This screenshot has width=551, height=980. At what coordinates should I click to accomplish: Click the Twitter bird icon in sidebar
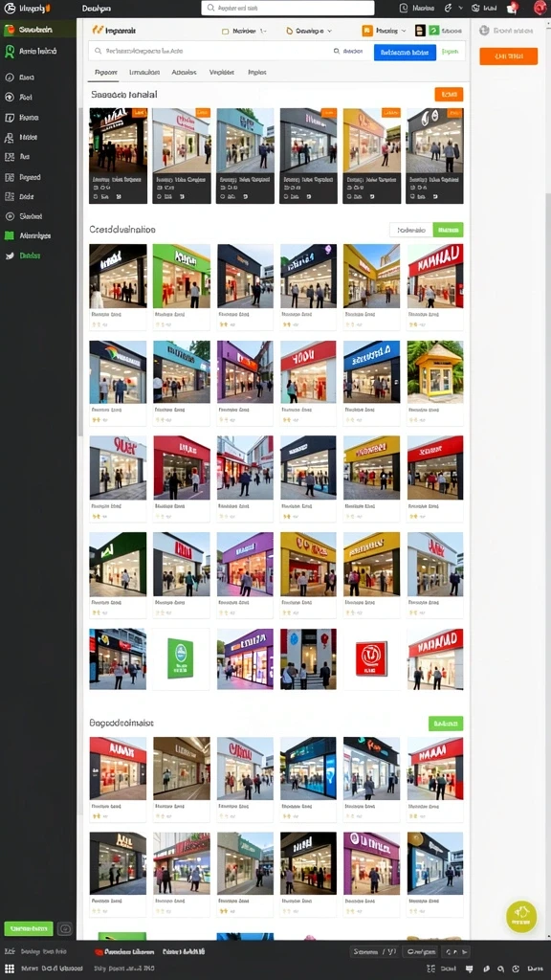(10, 256)
